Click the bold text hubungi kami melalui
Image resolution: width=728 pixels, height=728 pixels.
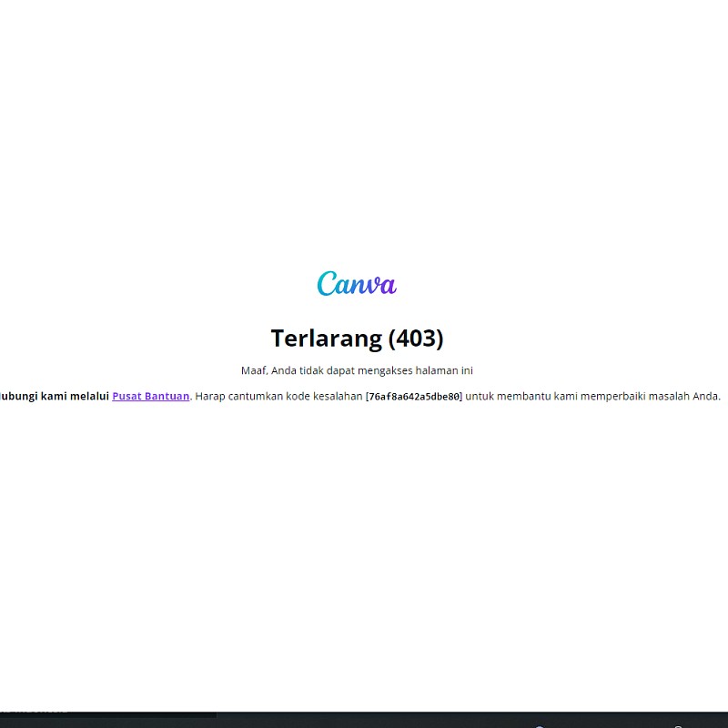55,396
